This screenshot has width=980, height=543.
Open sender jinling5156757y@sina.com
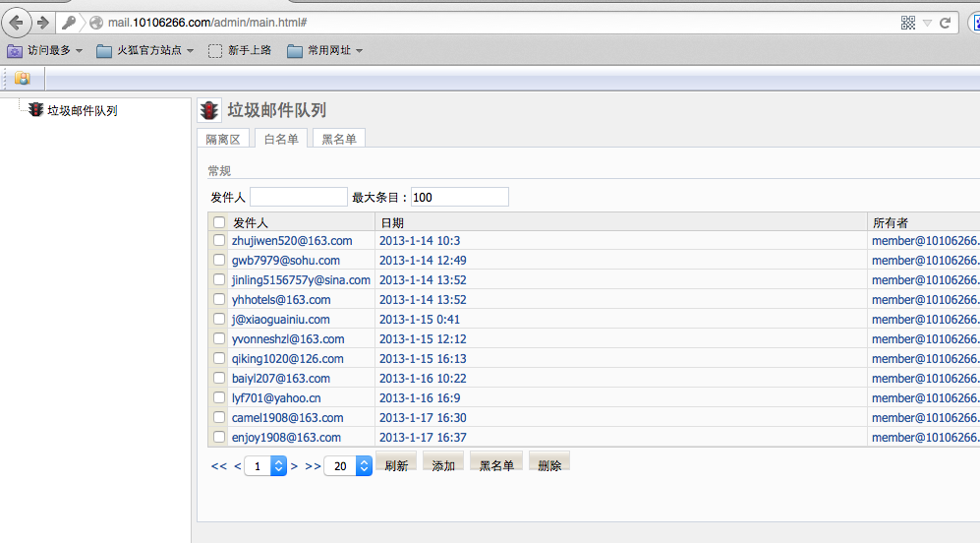301,280
